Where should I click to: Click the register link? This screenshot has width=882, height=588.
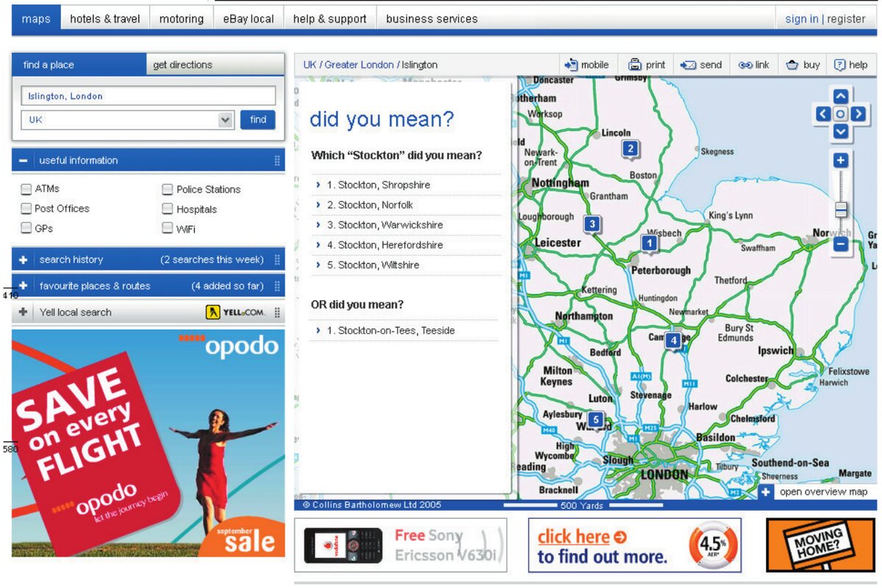[x=846, y=19]
